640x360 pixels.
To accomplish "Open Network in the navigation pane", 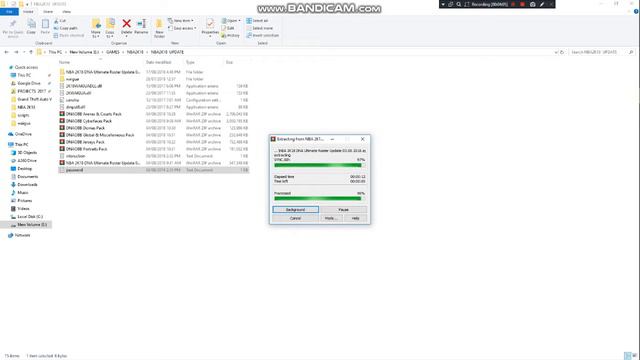I will click(x=22, y=235).
